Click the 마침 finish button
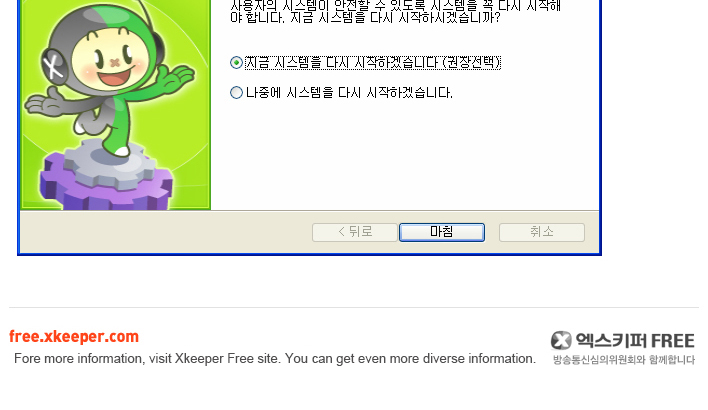The height and width of the screenshot is (410, 708). [442, 232]
